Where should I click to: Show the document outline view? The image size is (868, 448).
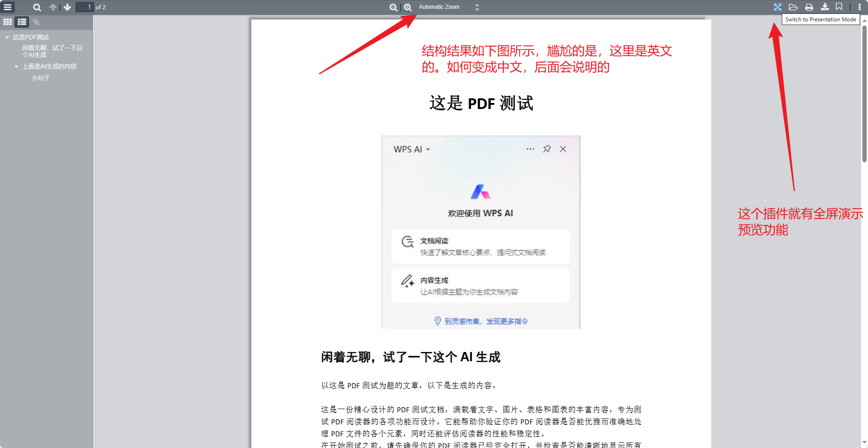22,22
